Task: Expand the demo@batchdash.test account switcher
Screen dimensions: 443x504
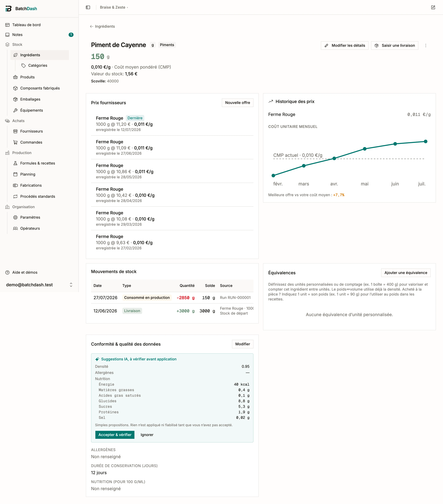Action: coord(40,285)
